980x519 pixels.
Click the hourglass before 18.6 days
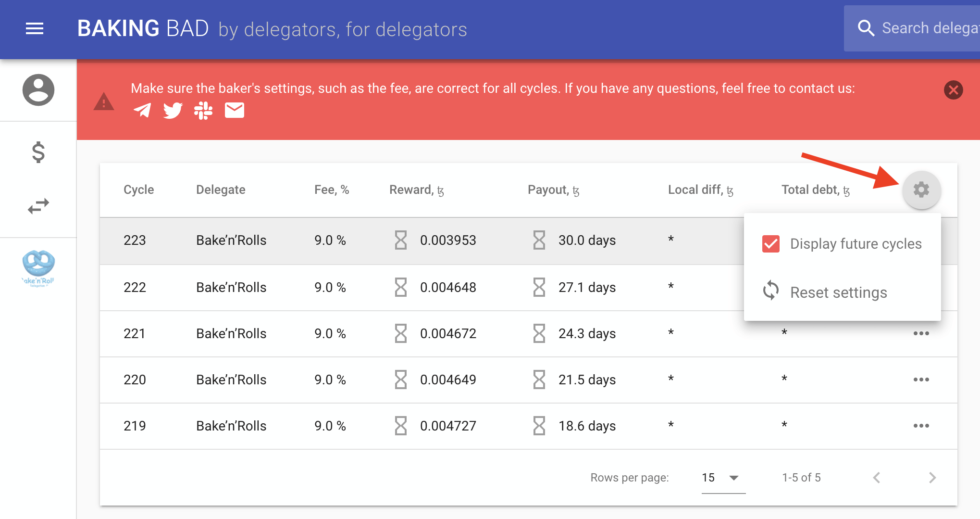(x=539, y=426)
